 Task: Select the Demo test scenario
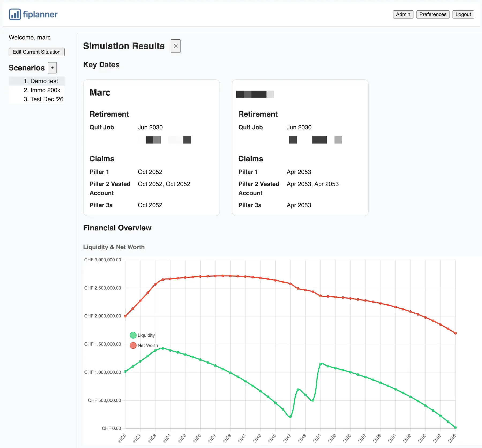pos(41,81)
